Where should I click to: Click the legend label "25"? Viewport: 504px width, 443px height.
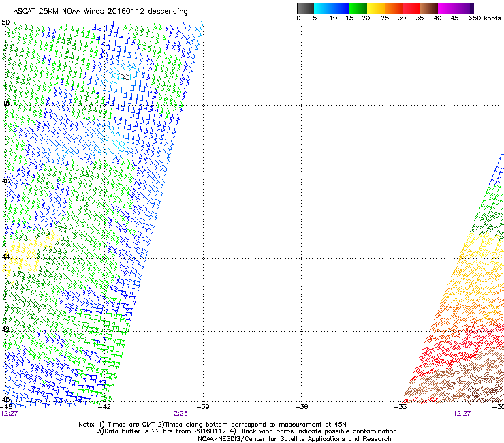point(385,18)
